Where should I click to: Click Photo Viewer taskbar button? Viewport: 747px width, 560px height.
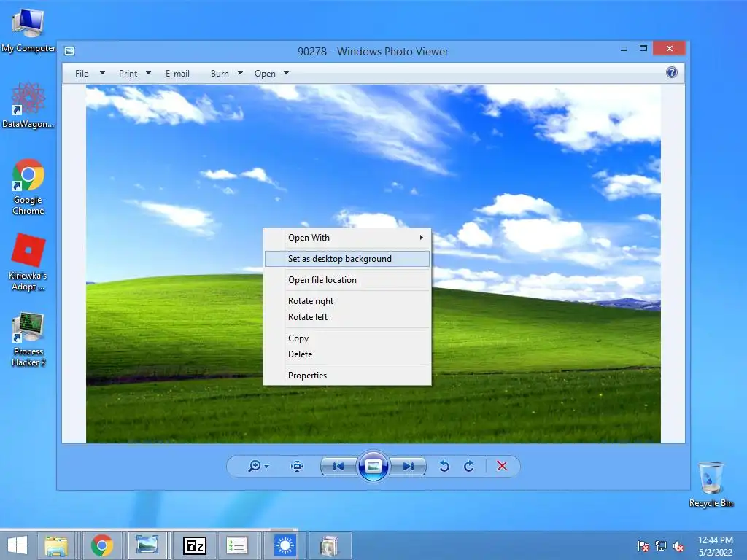(147, 545)
